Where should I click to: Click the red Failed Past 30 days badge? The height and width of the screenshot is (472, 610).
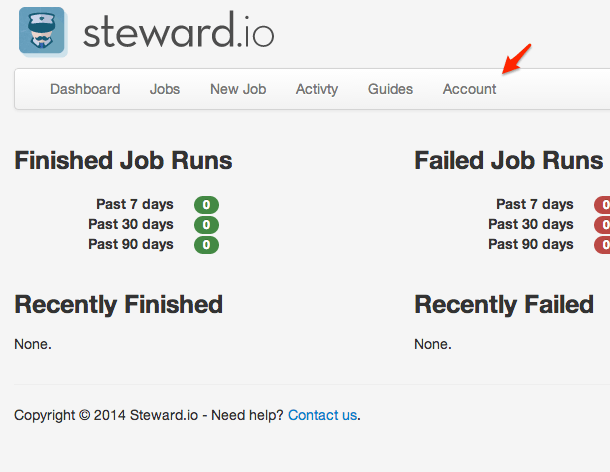(x=603, y=225)
